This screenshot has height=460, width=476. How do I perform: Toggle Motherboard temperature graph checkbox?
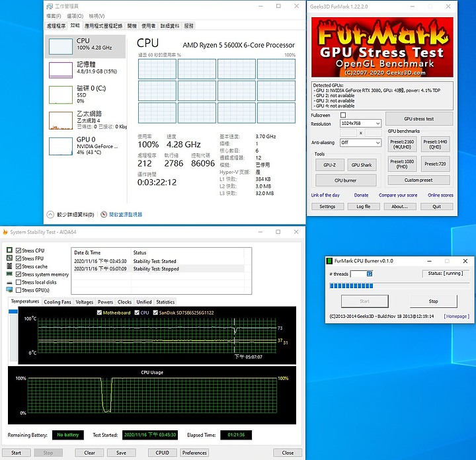pos(99,313)
